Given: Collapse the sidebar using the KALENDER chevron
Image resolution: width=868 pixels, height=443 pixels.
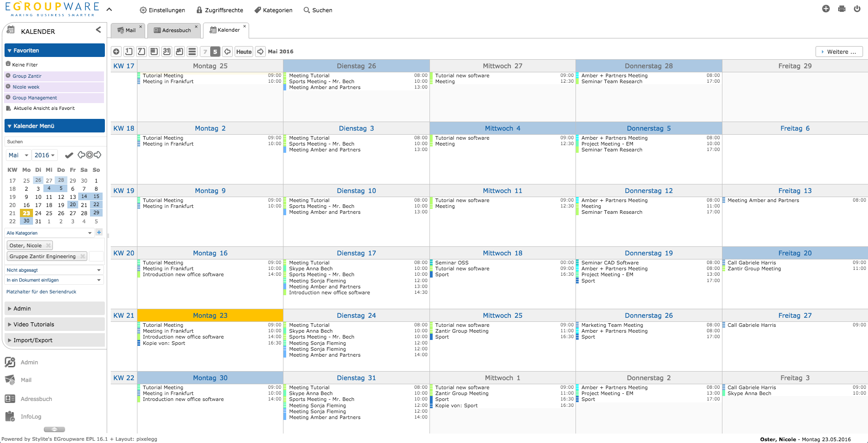Looking at the screenshot, I should point(99,30).
